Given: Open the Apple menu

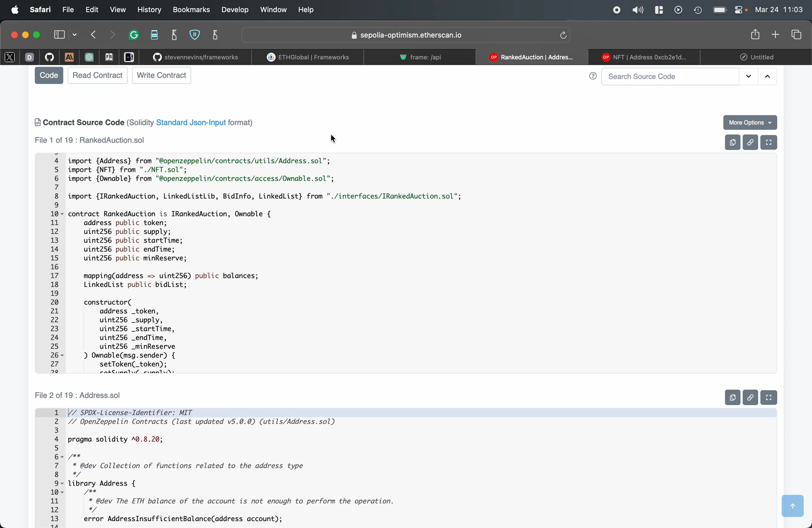Looking at the screenshot, I should click(x=15, y=10).
